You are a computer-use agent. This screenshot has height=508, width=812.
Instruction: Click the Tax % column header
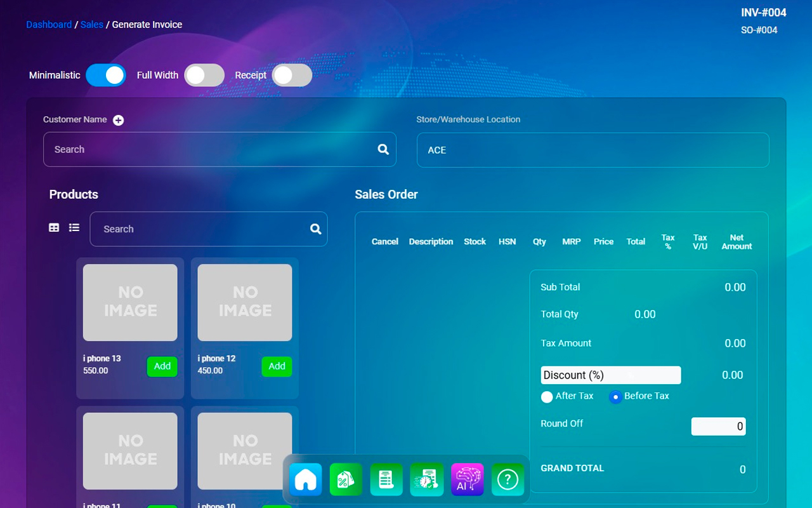[668, 242]
